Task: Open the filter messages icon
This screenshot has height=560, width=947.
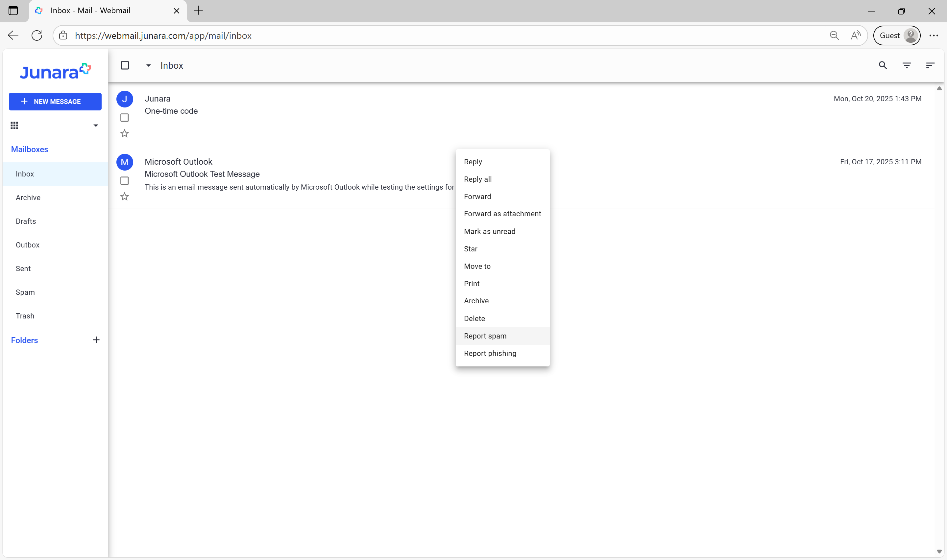Action: (907, 65)
